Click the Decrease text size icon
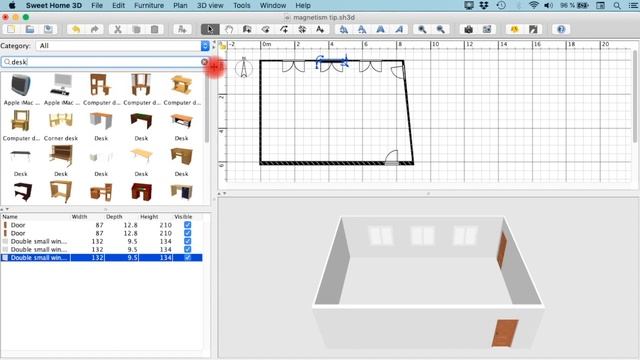The width and height of the screenshot is (640, 360). 362,29
